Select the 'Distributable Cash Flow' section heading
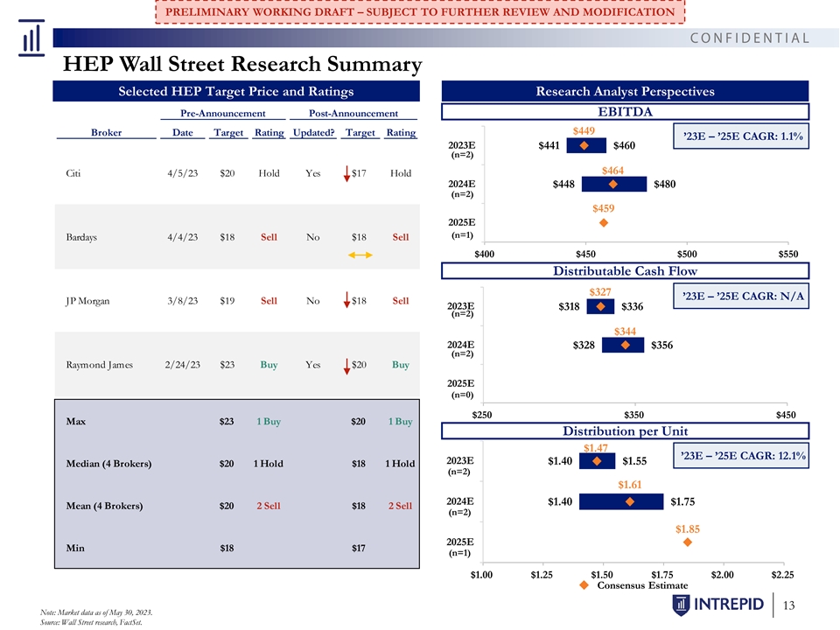840x630 pixels. (625, 271)
